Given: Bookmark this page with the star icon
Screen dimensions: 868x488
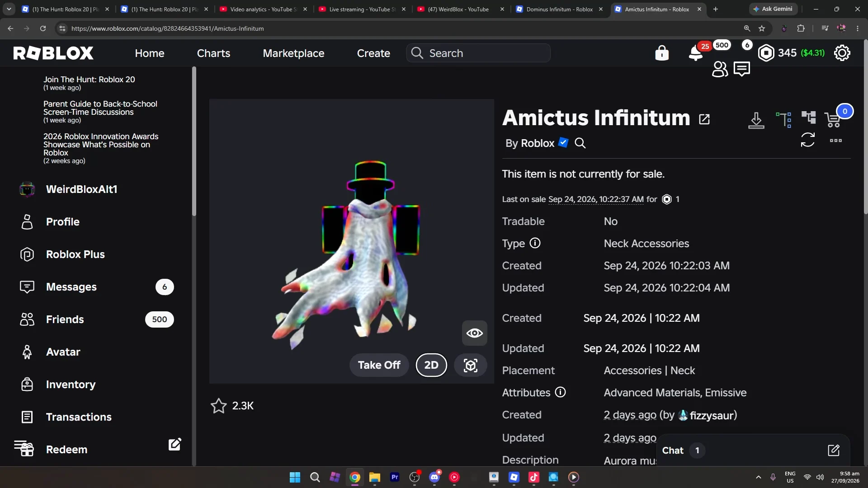Looking at the screenshot, I should tap(762, 28).
